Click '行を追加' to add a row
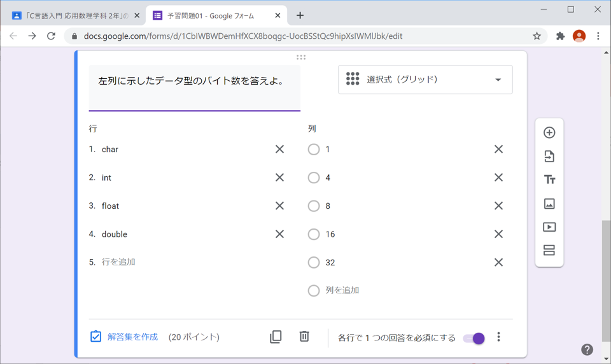This screenshot has height=364, width=611. [x=118, y=262]
